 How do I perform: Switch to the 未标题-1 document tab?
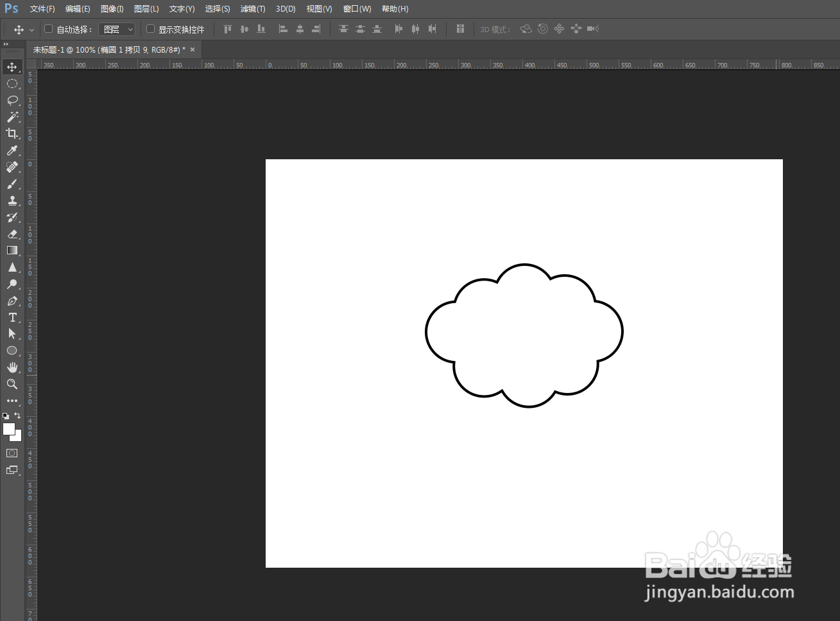point(109,49)
